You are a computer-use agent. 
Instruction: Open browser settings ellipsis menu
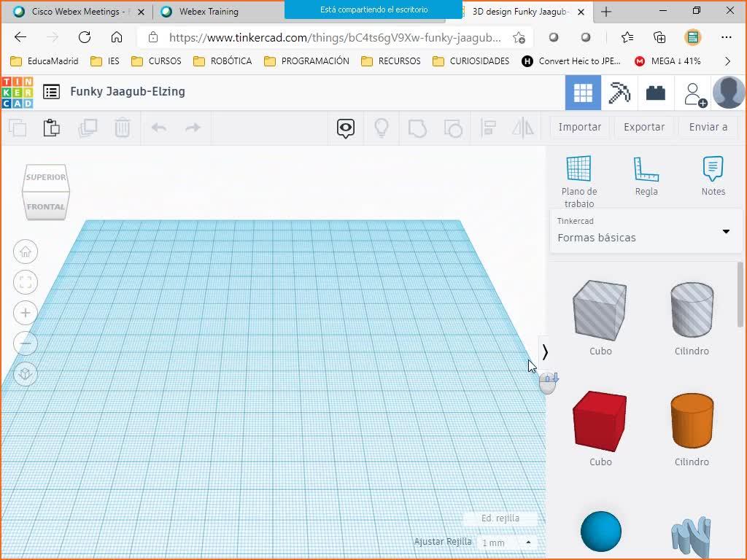click(726, 37)
